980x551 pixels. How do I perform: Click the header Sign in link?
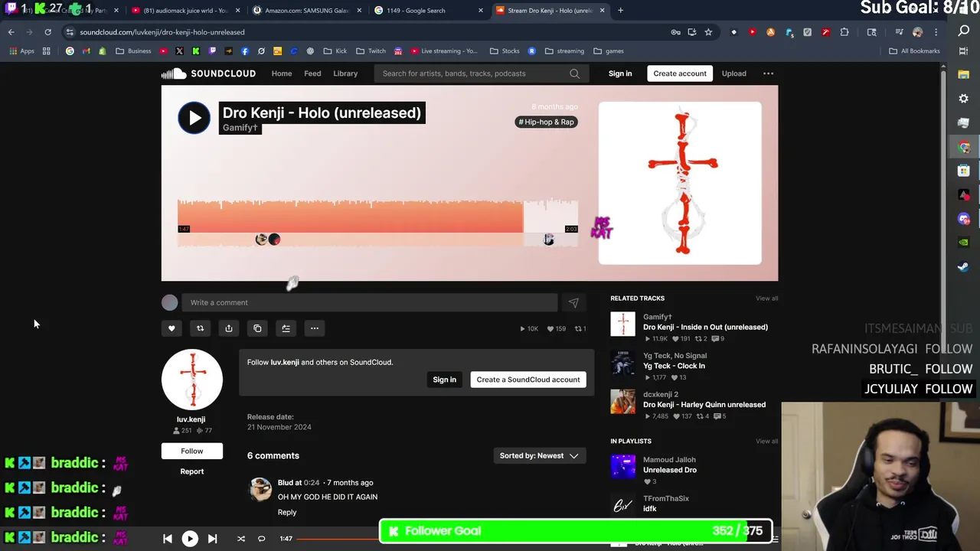620,73
